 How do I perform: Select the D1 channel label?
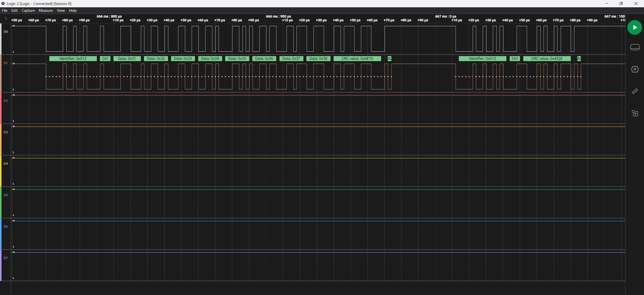6,63
